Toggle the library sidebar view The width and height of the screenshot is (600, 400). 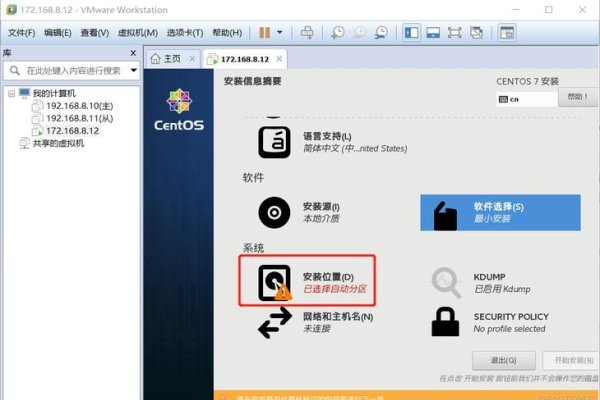(x=411, y=33)
